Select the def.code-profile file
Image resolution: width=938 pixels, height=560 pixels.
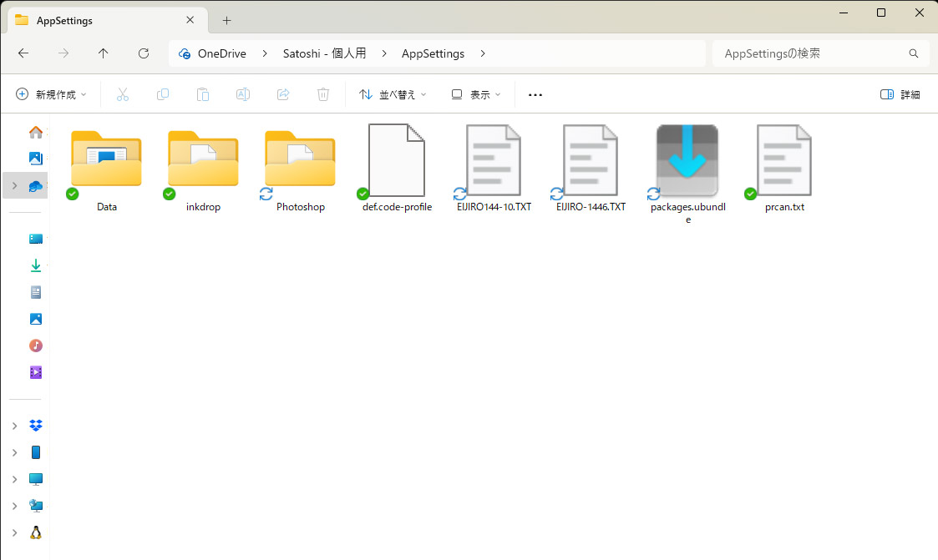pyautogui.click(x=398, y=169)
